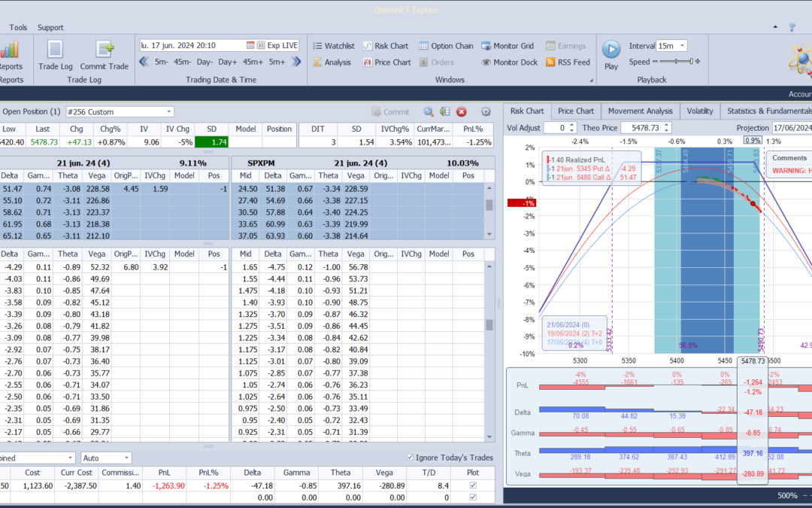Click the red delete position icon
Screen dimensions: 812x508
462,111
